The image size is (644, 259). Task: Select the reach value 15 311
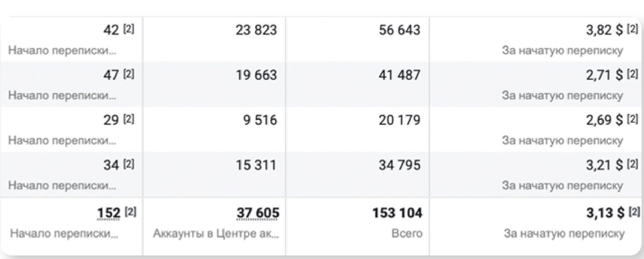click(256, 165)
